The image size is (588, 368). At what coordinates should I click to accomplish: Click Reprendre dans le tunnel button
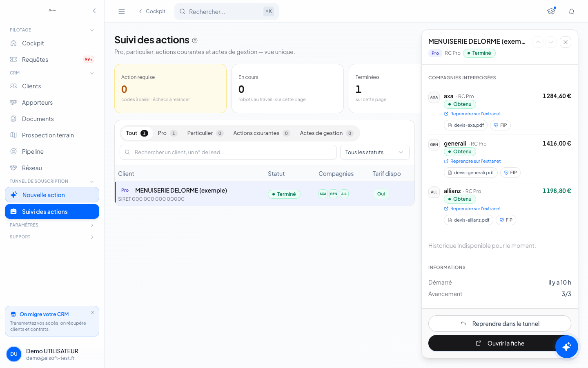pyautogui.click(x=500, y=323)
